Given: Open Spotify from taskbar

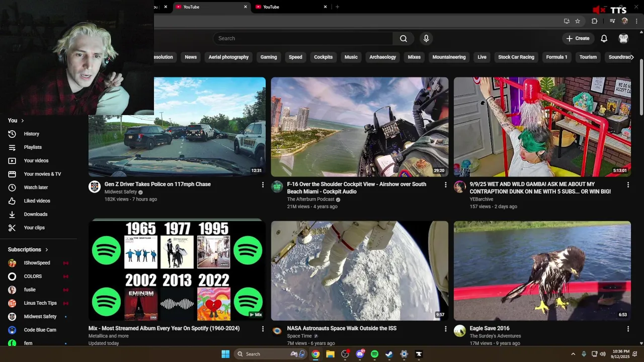Looking at the screenshot, I should point(374,354).
